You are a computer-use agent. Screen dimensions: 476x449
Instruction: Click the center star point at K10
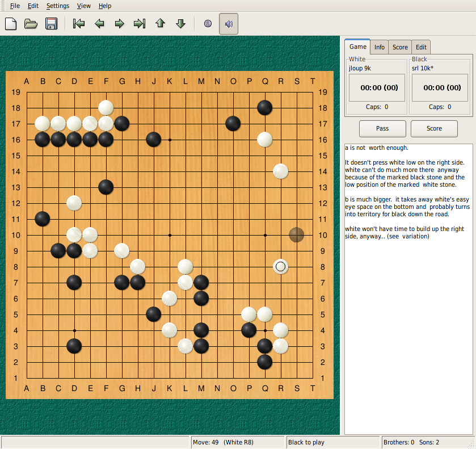coord(170,235)
